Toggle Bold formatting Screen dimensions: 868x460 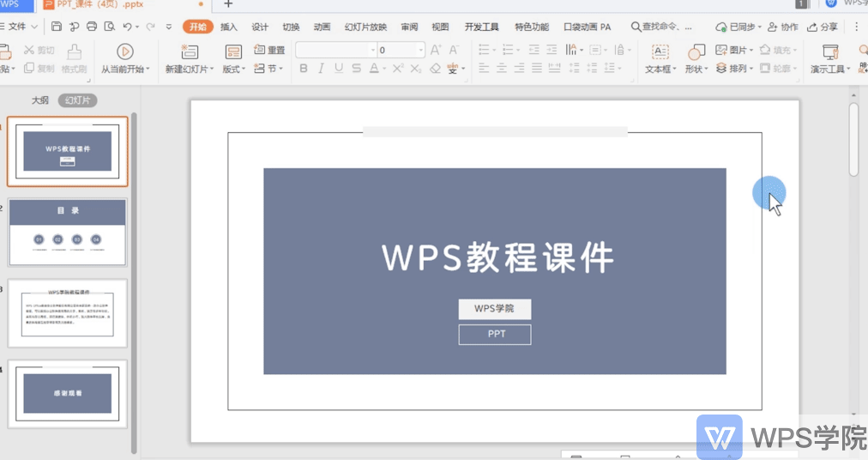coord(304,68)
